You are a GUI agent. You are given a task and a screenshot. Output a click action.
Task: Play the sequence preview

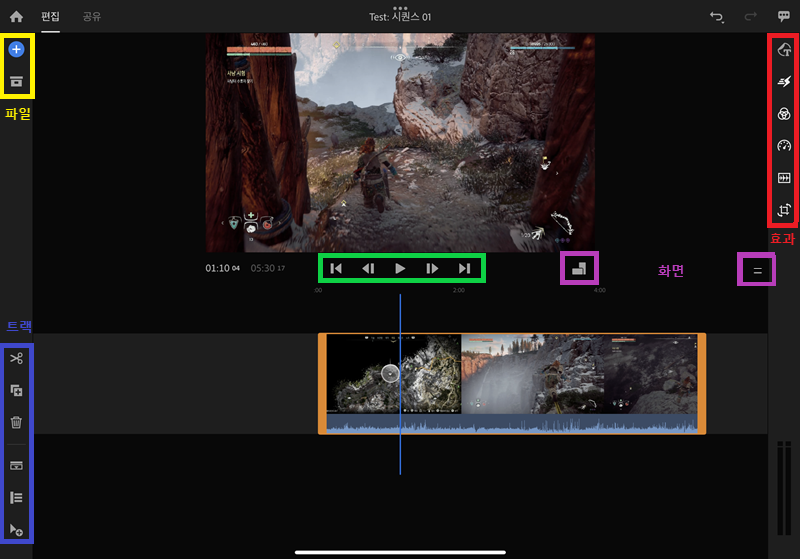[400, 268]
